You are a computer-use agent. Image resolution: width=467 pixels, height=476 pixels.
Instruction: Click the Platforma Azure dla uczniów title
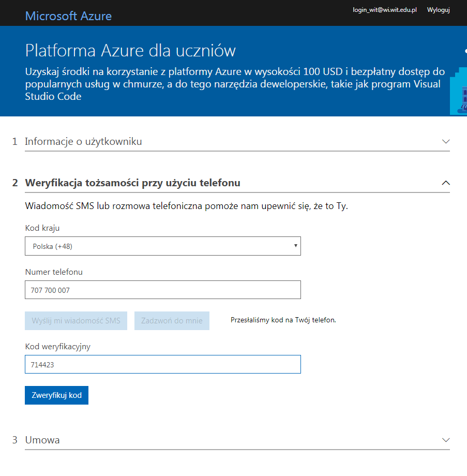130,50
